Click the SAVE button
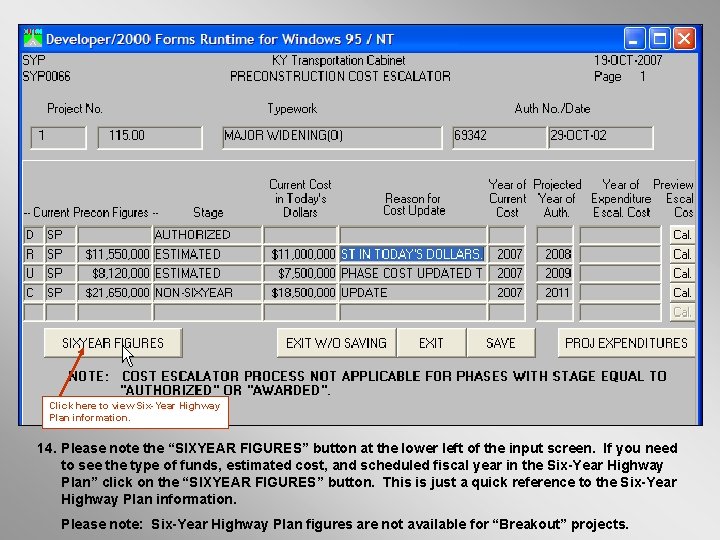This screenshot has width=720, height=540. point(501,343)
